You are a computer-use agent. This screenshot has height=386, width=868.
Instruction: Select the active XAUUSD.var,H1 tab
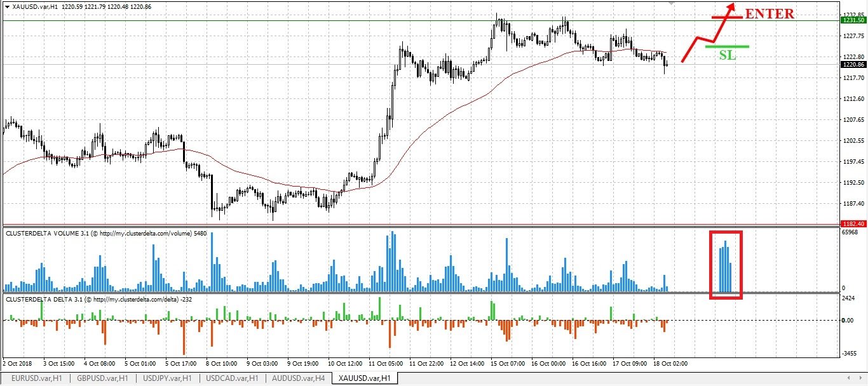365,378
